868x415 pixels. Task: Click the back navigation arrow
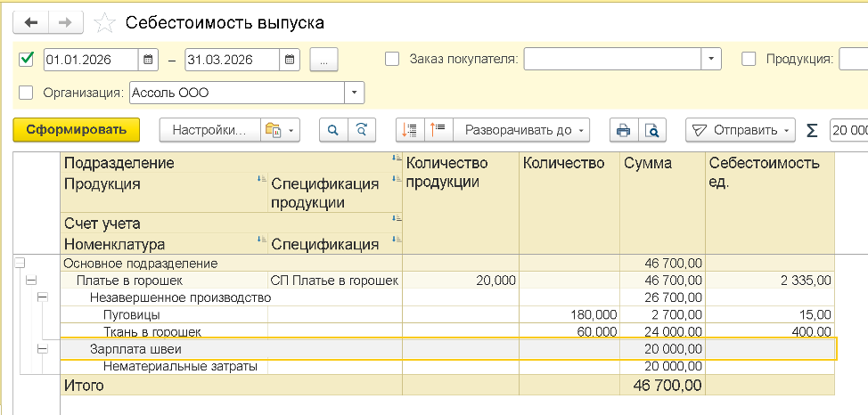tap(30, 22)
